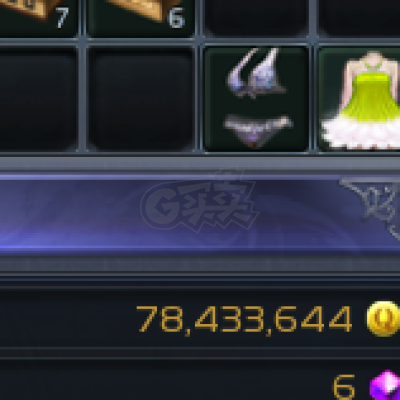The height and width of the screenshot is (400, 400).
Task: Click the dark area left of the gold amount
Action: [x=67, y=318]
